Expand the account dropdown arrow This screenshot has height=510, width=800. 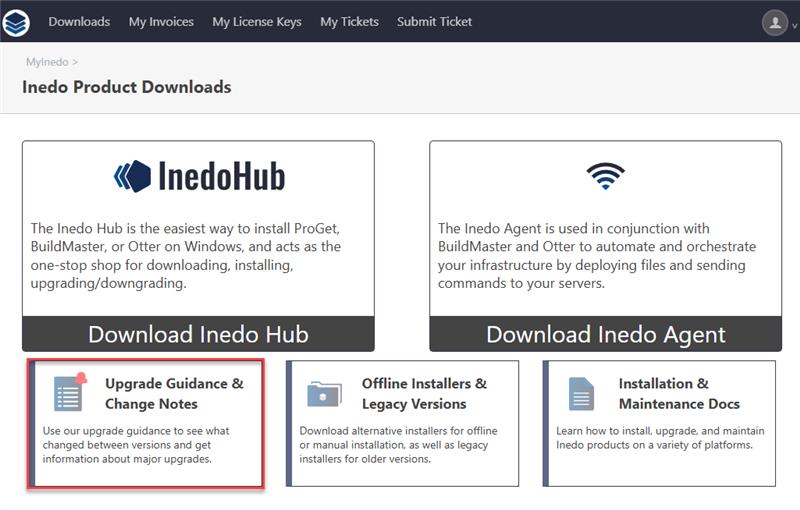pos(794,25)
